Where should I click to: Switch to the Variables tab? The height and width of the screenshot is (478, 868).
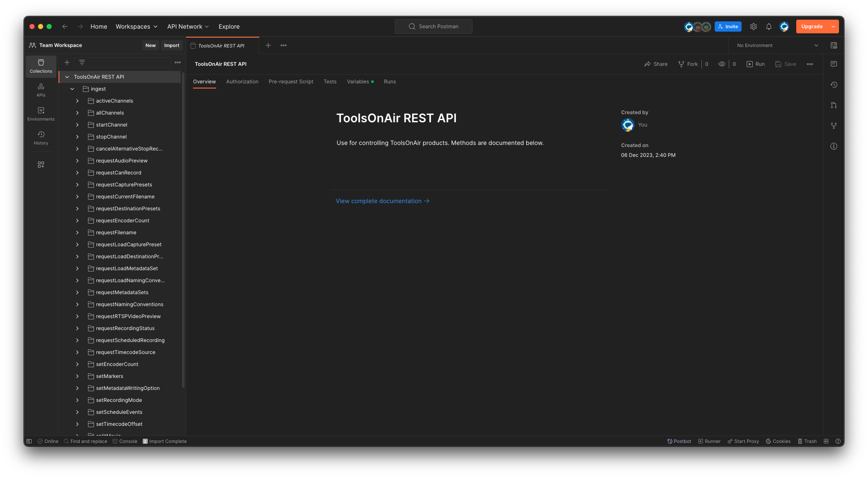click(x=360, y=82)
